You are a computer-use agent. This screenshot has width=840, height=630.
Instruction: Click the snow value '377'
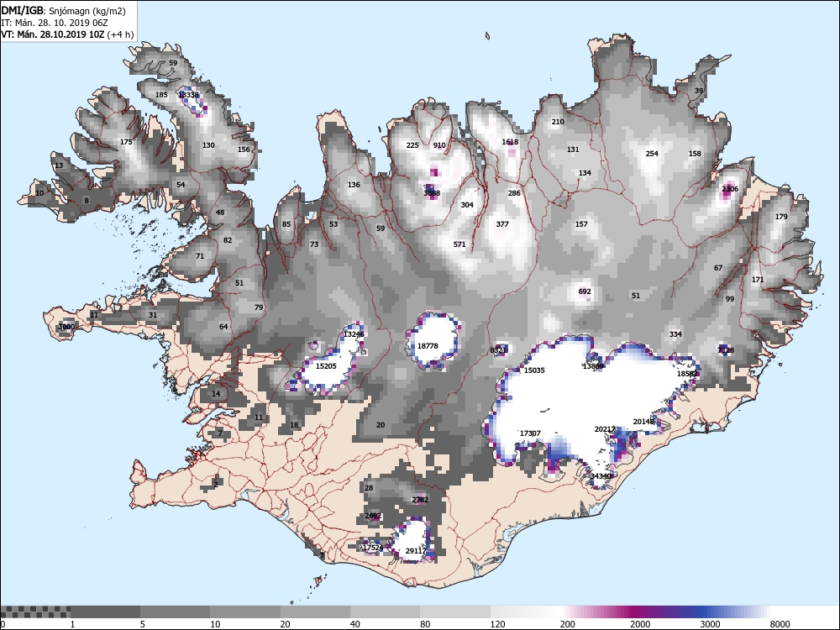[502, 224]
